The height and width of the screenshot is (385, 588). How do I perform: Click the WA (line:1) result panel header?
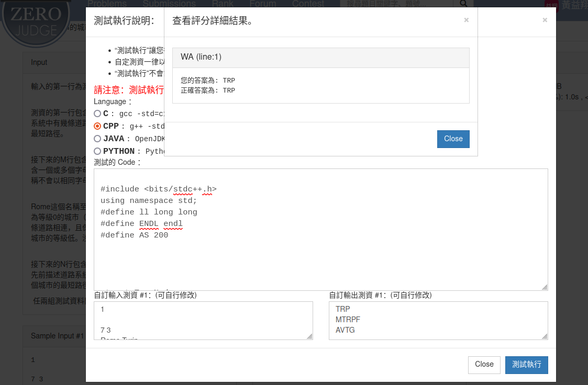[320, 58]
